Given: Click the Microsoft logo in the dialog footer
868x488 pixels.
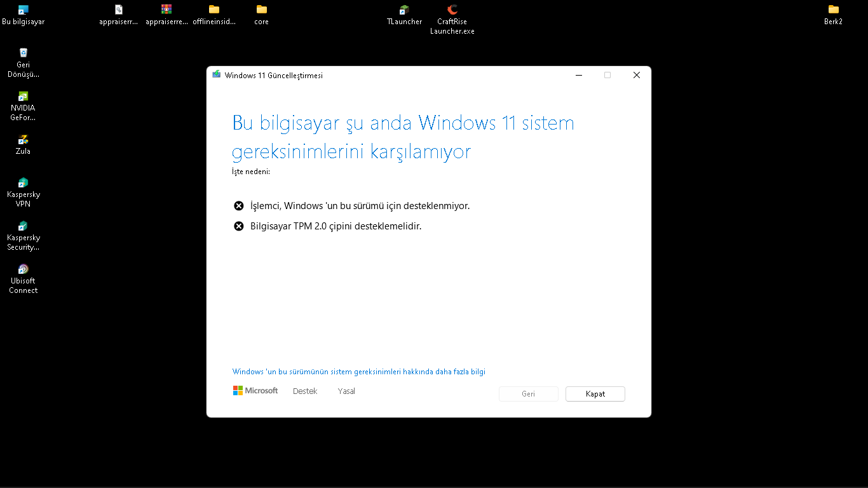Looking at the screenshot, I should tap(255, 391).
